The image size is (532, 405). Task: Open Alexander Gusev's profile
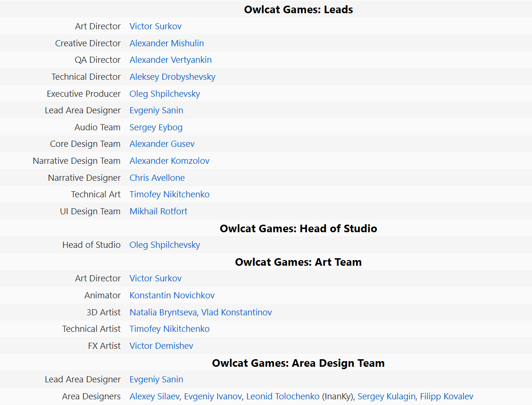[162, 144]
